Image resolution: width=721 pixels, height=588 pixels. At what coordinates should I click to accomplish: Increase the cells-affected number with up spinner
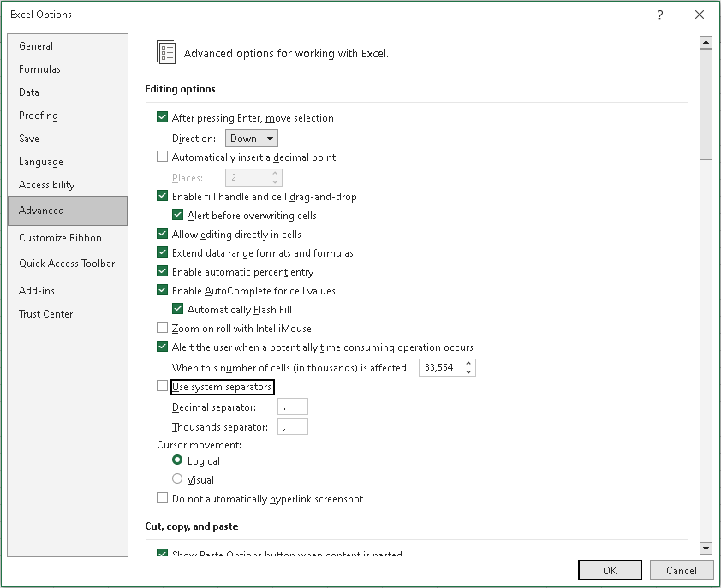coord(468,364)
